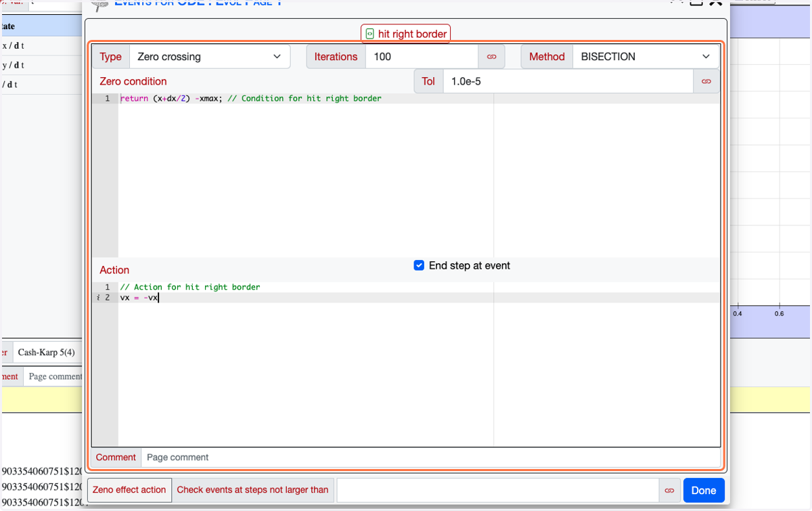Click the Tol label
812x511 pixels.
point(428,81)
